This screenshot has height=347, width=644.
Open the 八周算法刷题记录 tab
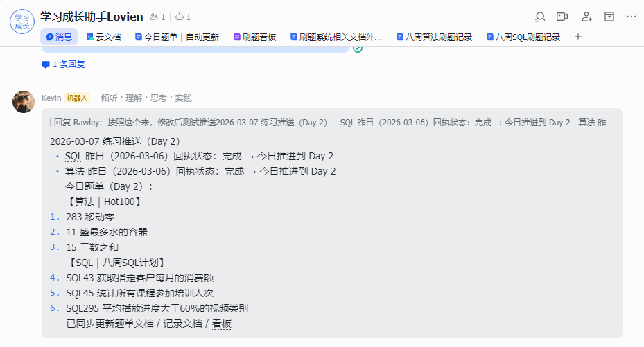click(x=434, y=37)
